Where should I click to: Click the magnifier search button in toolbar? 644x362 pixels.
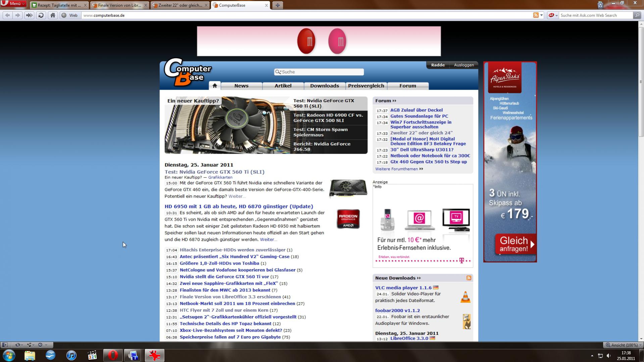point(637,15)
